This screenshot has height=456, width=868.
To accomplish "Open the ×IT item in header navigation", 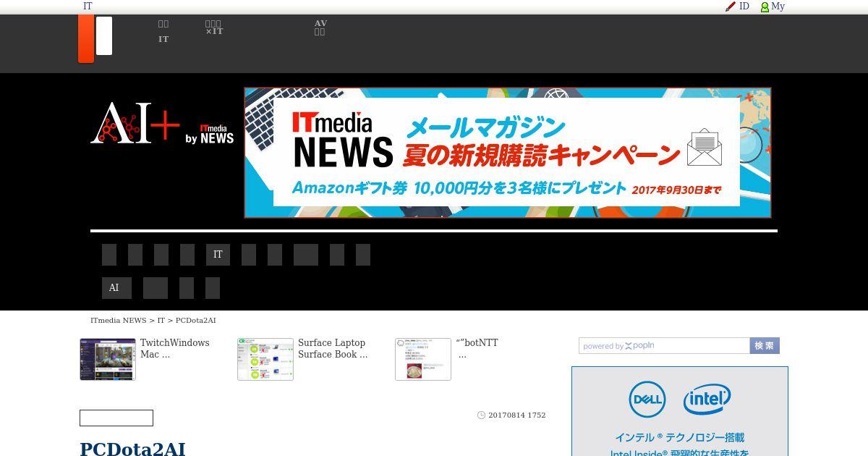I will (214, 28).
